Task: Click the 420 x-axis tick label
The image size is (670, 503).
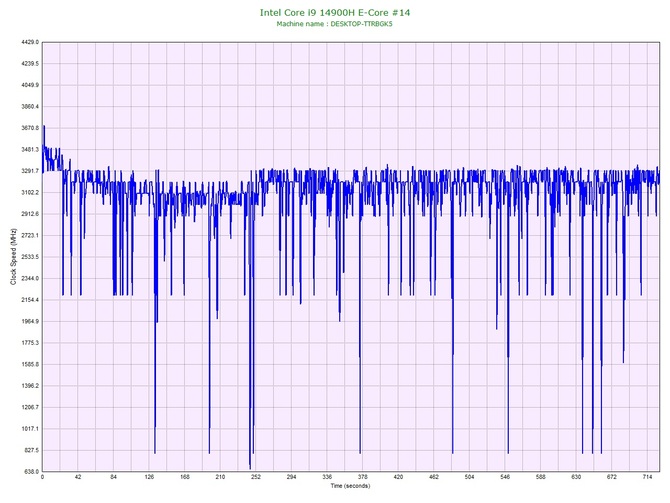Action: pyautogui.click(x=398, y=477)
